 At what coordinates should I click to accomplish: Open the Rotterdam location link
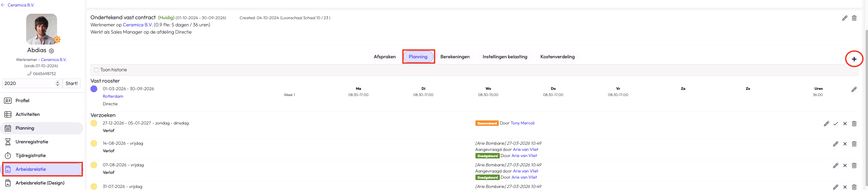click(x=113, y=96)
